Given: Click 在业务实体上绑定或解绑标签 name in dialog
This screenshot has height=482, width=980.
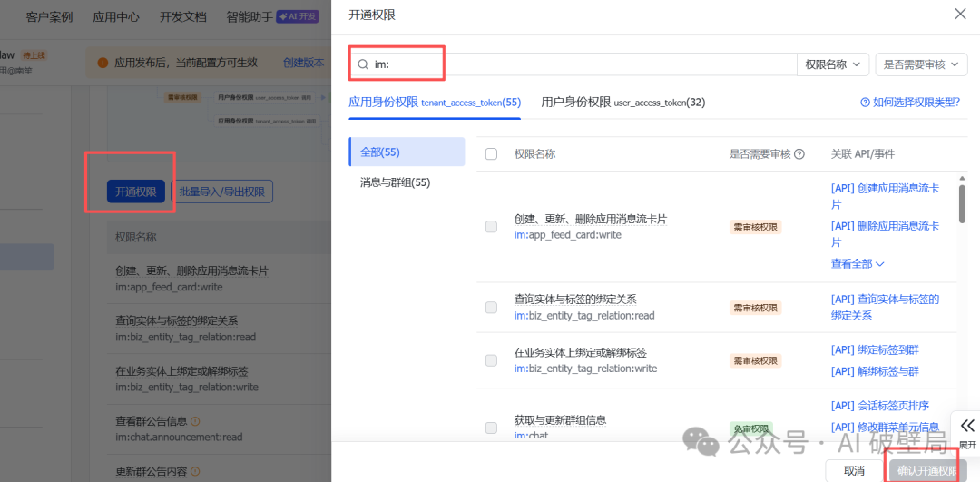Looking at the screenshot, I should tap(580, 352).
